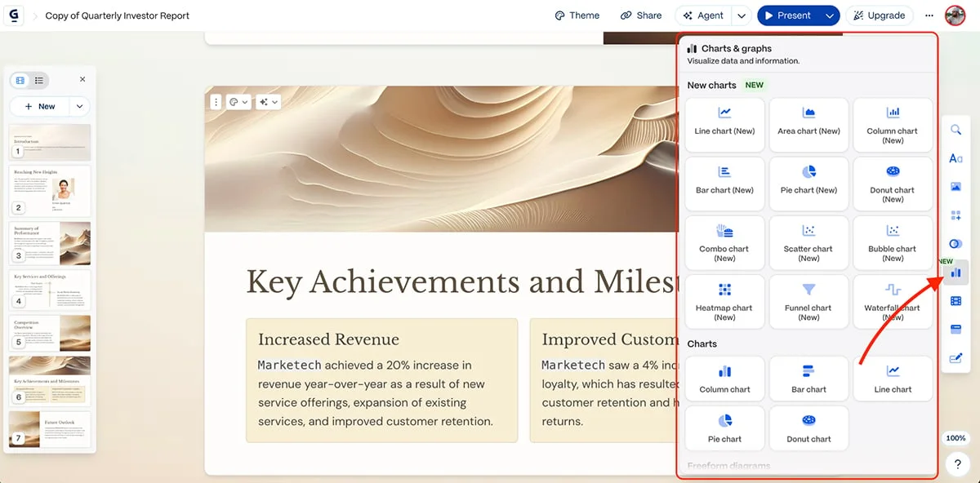Select slide 1 Introduction thumbnail
The width and height of the screenshot is (980, 483).
50,142
